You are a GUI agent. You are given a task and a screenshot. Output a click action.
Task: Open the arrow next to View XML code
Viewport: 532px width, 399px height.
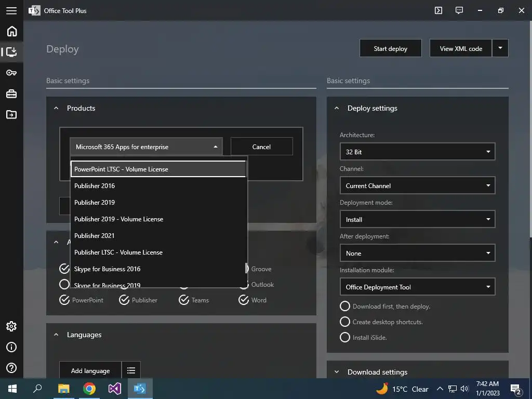[500, 48]
